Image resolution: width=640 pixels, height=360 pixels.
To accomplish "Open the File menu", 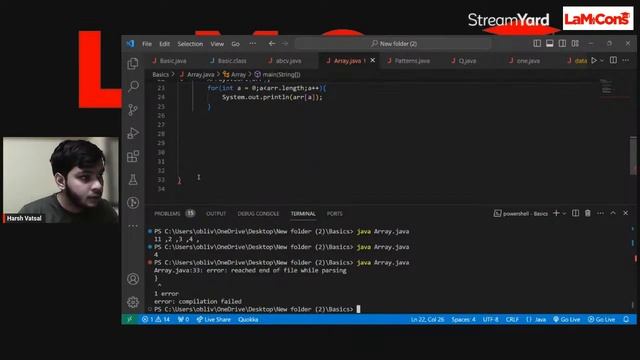I will coord(147,44).
